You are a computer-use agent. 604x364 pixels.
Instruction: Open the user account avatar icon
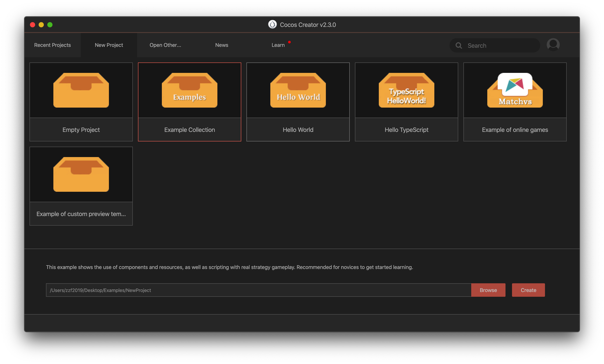point(553,45)
